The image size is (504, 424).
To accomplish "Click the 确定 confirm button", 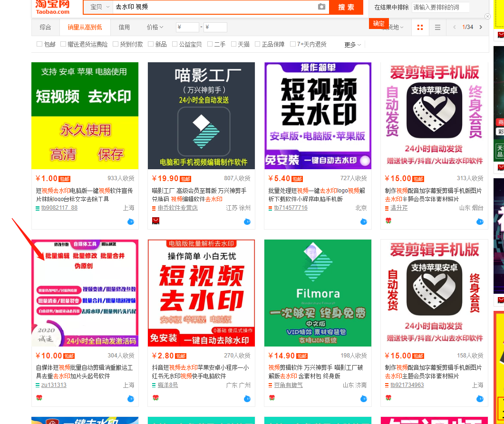I will [x=378, y=23].
